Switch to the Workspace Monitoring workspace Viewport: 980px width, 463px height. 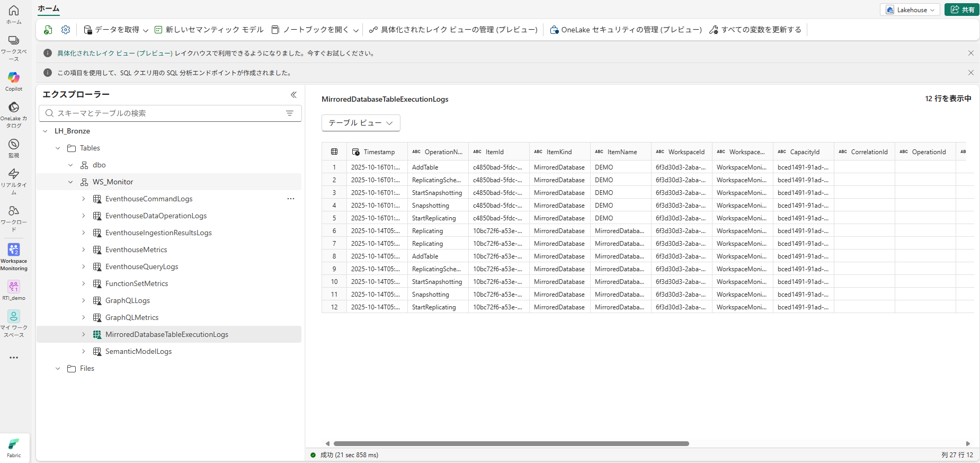(x=14, y=257)
